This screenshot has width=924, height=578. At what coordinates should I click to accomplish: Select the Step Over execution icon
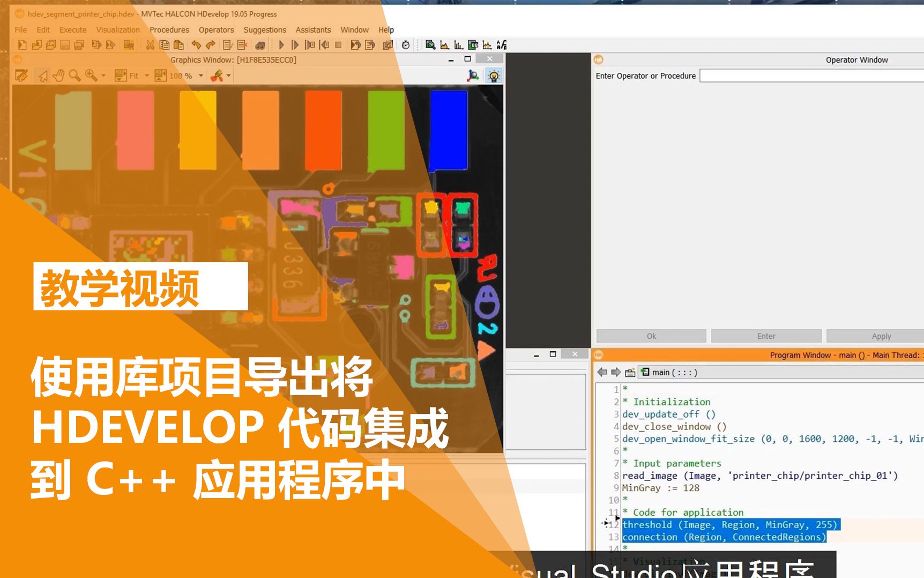tap(295, 45)
